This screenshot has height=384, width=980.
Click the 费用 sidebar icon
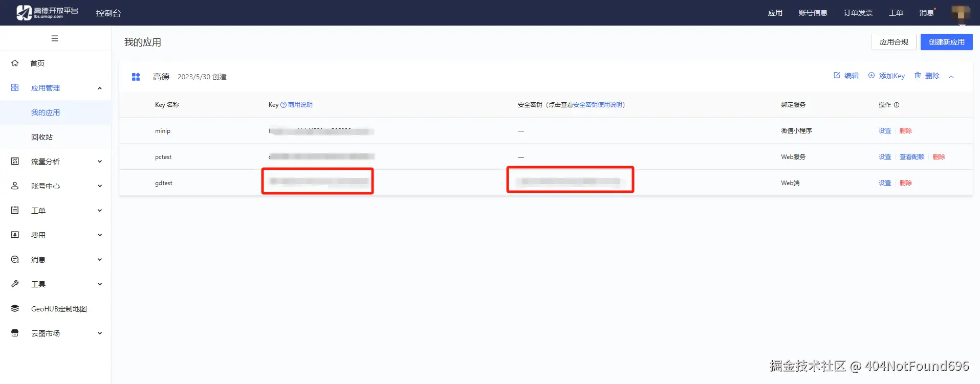pyautogui.click(x=15, y=235)
